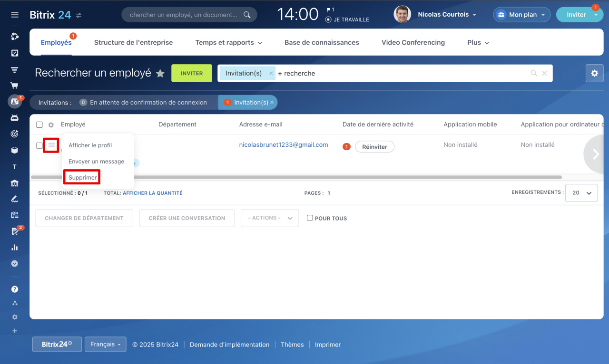Open the target goal icon in the left sidebar

[x=15, y=134]
